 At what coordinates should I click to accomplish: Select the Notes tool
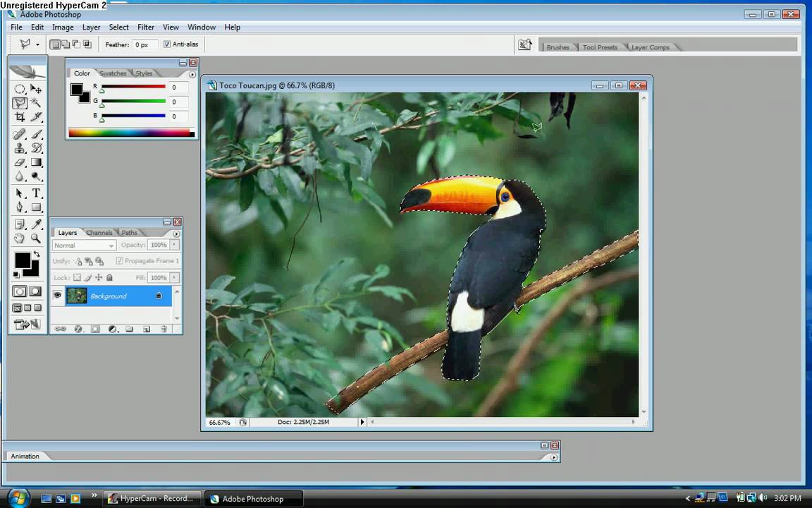pos(19,224)
